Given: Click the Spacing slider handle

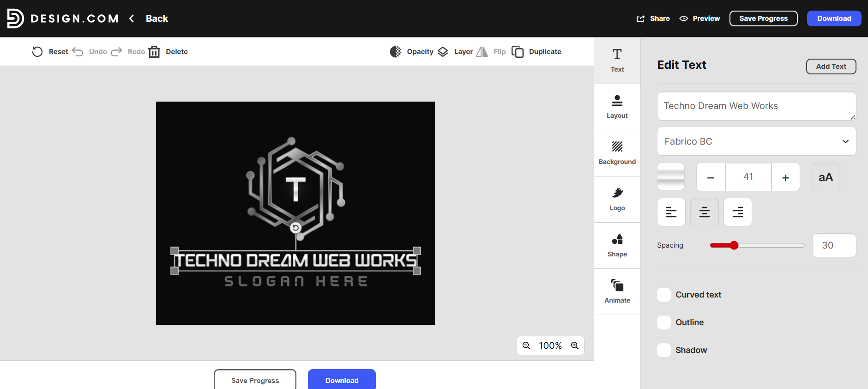Looking at the screenshot, I should pos(734,245).
